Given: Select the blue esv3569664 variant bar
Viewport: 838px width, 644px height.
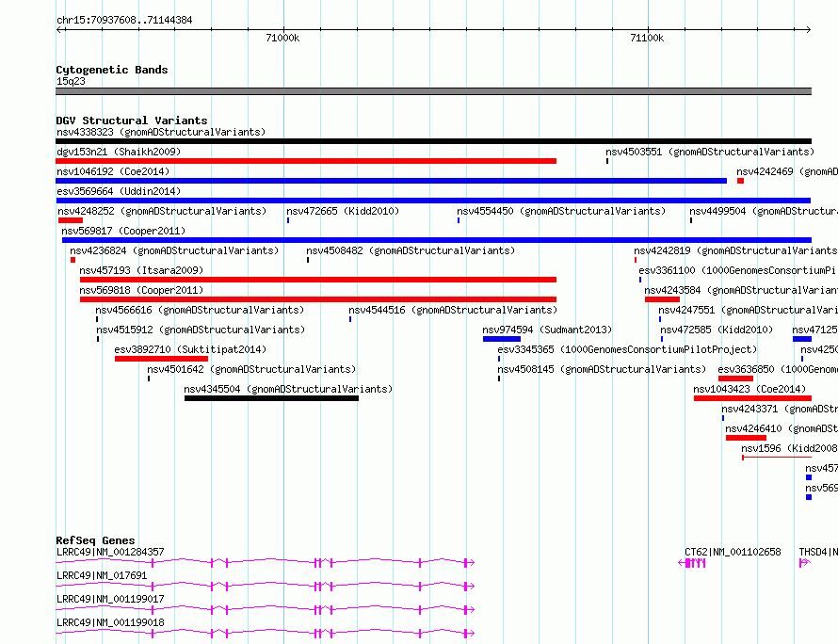Looking at the screenshot, I should [433, 201].
